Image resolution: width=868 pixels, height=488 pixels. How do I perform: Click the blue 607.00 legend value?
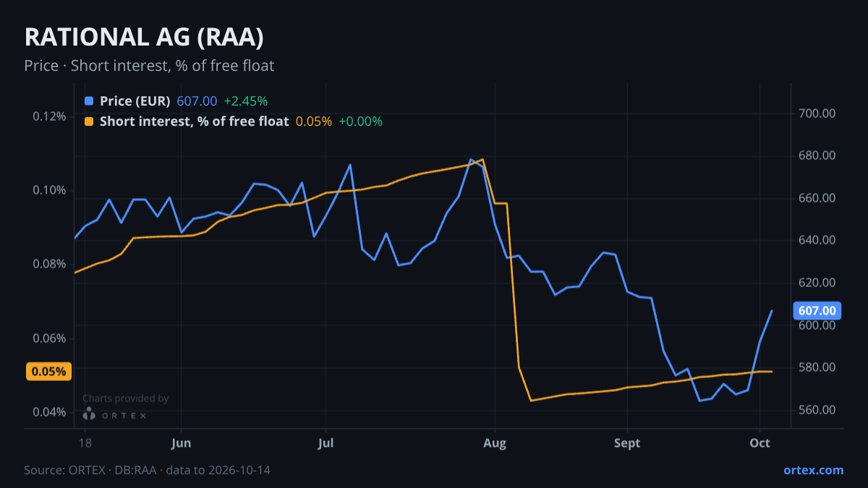click(197, 101)
